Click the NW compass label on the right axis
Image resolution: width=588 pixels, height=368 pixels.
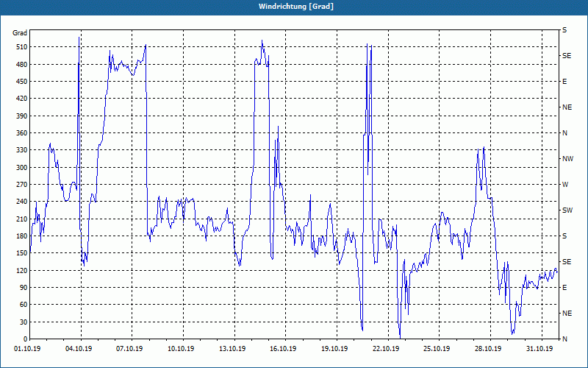[x=567, y=159]
